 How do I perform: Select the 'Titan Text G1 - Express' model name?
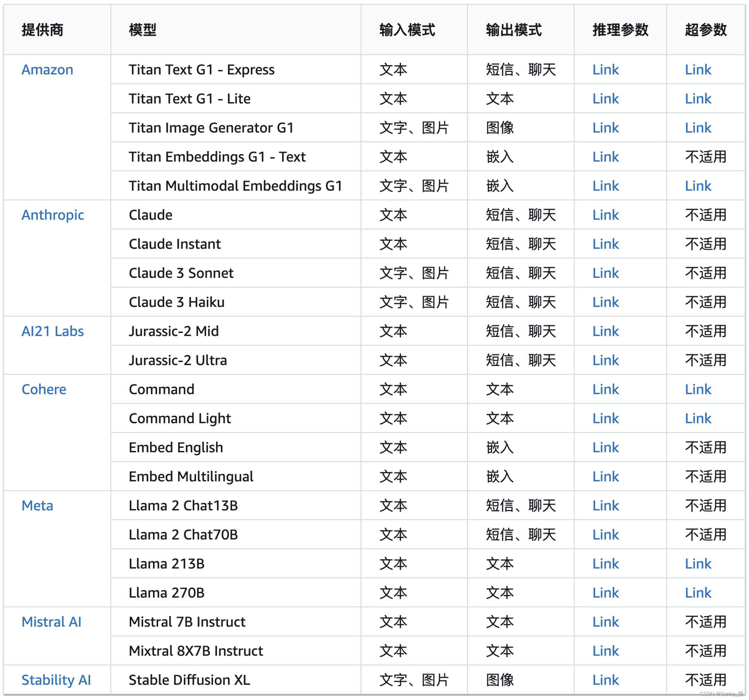201,70
